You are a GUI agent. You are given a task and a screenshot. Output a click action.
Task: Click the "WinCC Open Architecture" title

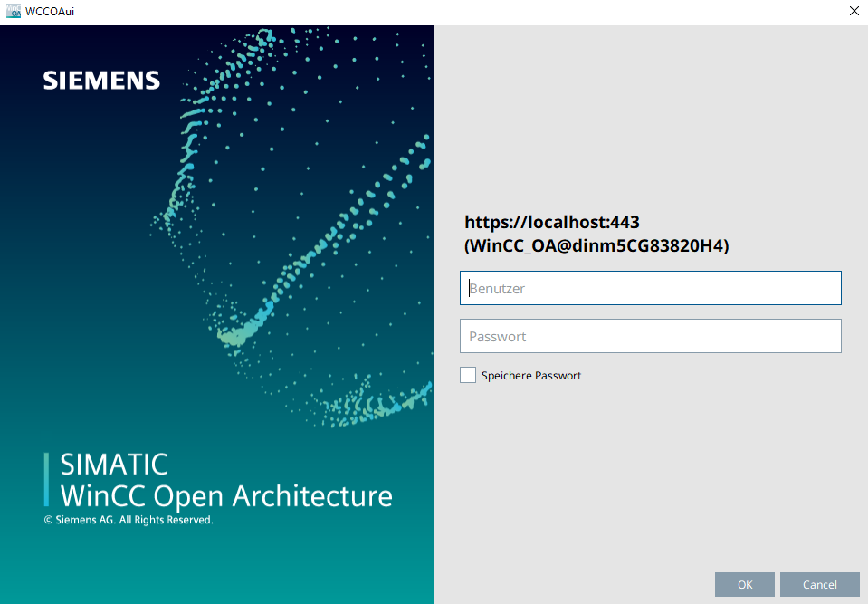(x=226, y=496)
